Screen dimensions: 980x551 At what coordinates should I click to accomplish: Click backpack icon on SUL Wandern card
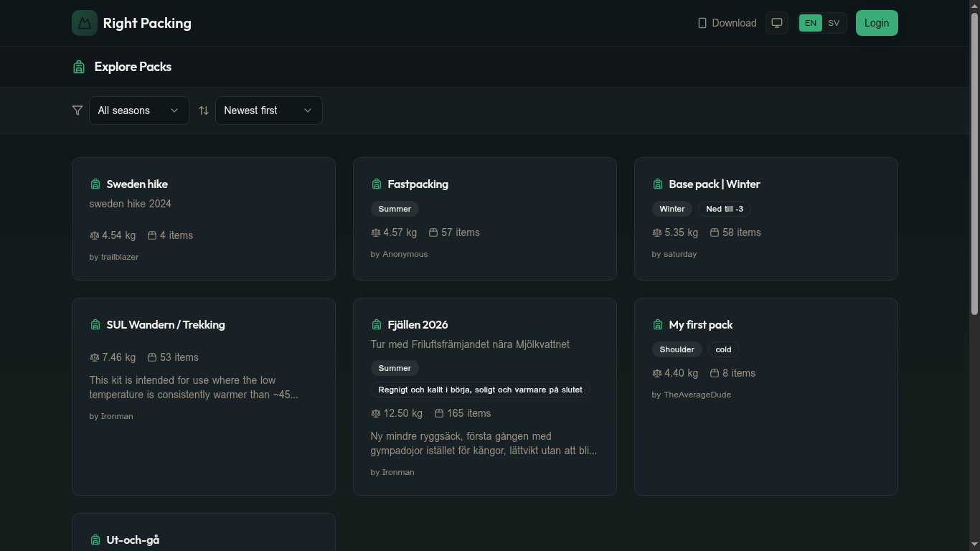(95, 325)
